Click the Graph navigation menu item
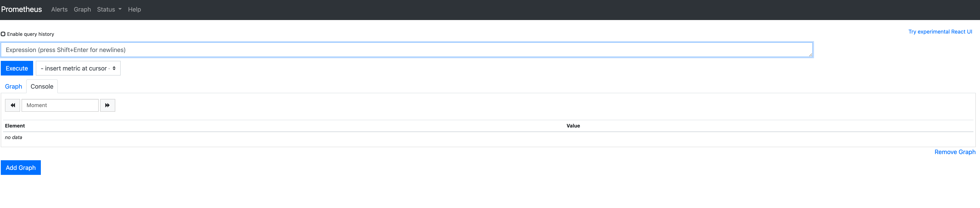The height and width of the screenshot is (208, 980). (82, 9)
